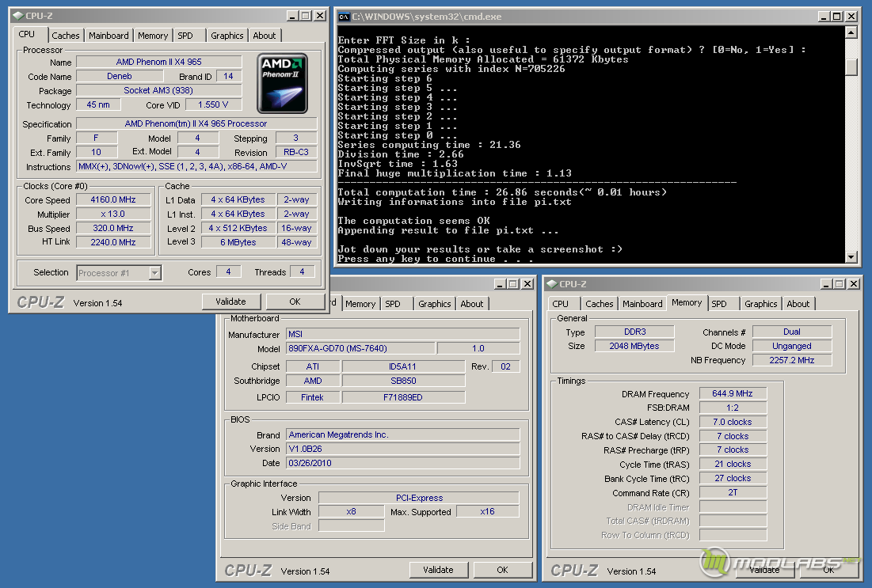Click the Southbridge model SB850
Image resolution: width=872 pixels, height=588 pixels.
tap(403, 381)
